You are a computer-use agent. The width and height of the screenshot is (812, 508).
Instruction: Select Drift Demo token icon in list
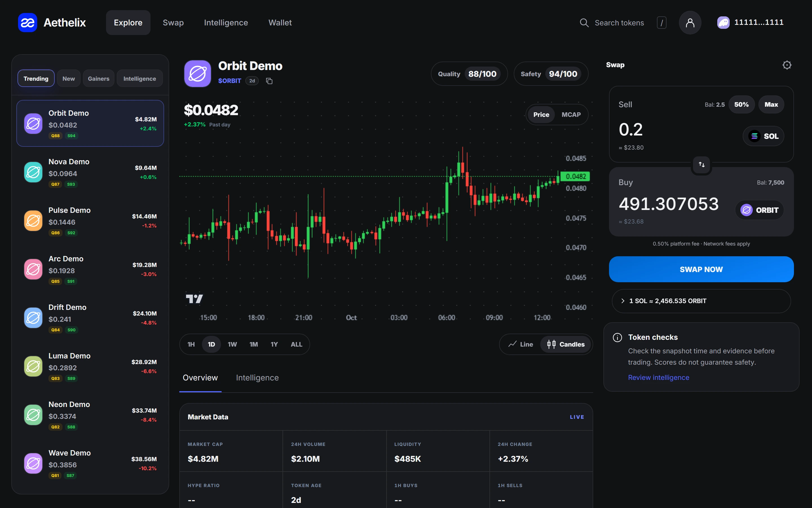(x=33, y=318)
